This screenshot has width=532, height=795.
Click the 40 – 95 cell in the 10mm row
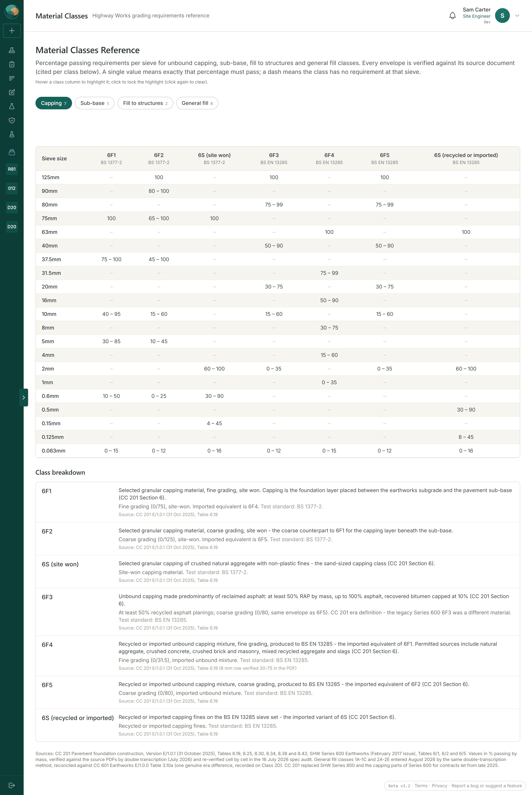coord(111,314)
